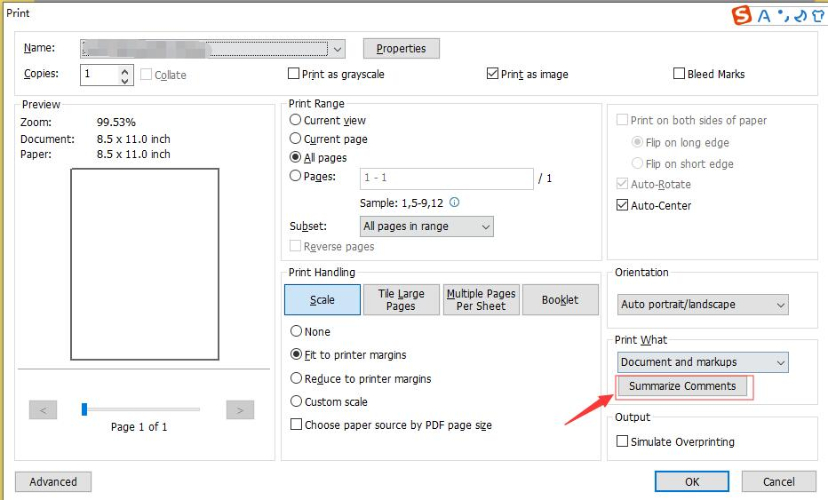Click the Pages range input field
The width and height of the screenshot is (828, 500).
pos(447,178)
